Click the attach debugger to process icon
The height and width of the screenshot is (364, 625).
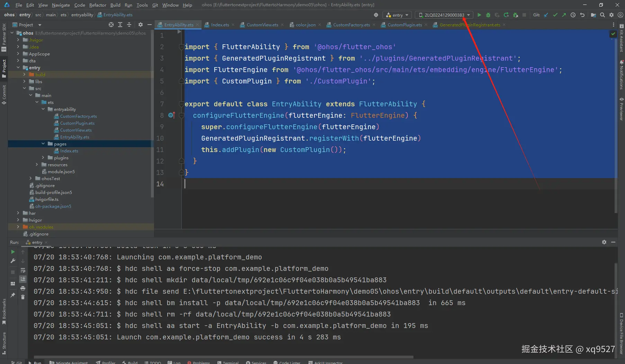516,15
